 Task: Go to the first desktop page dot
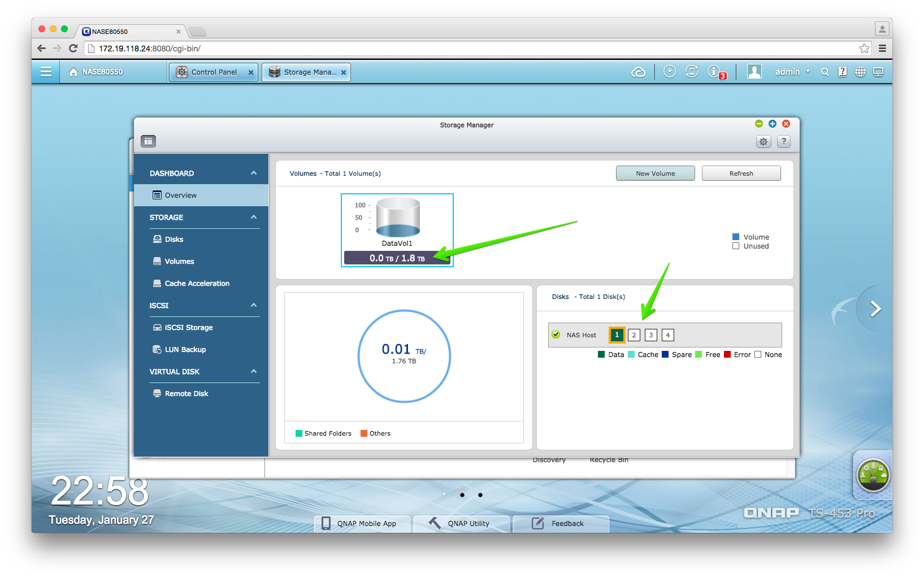click(x=444, y=494)
